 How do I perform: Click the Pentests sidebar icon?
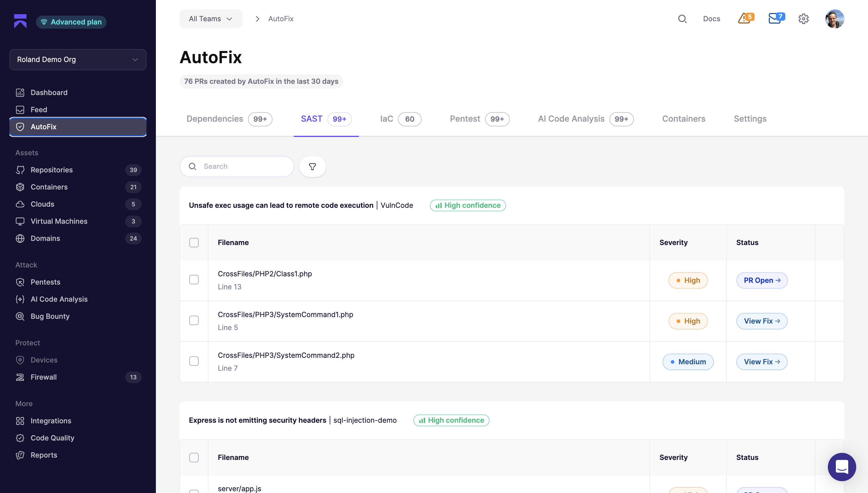(x=20, y=282)
